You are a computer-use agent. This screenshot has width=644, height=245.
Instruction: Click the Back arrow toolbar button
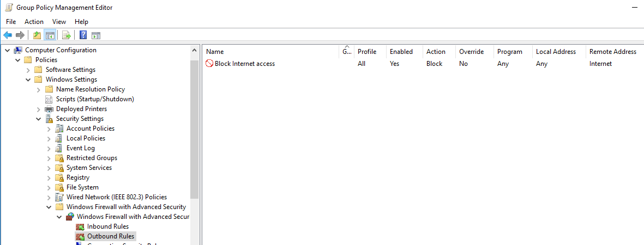pos(8,35)
